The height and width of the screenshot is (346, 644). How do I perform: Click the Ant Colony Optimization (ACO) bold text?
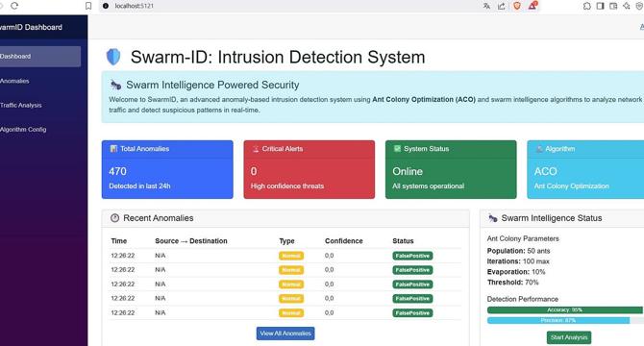pos(424,99)
